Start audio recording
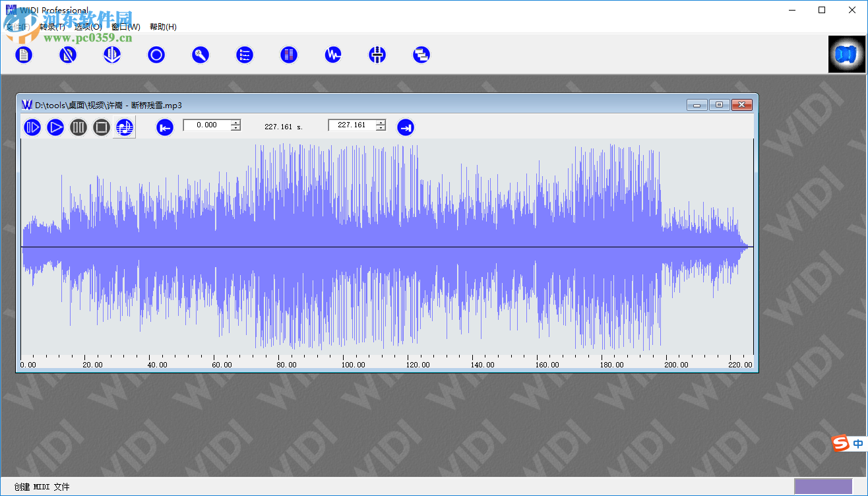Screen dimensions: 868x496 coord(156,55)
